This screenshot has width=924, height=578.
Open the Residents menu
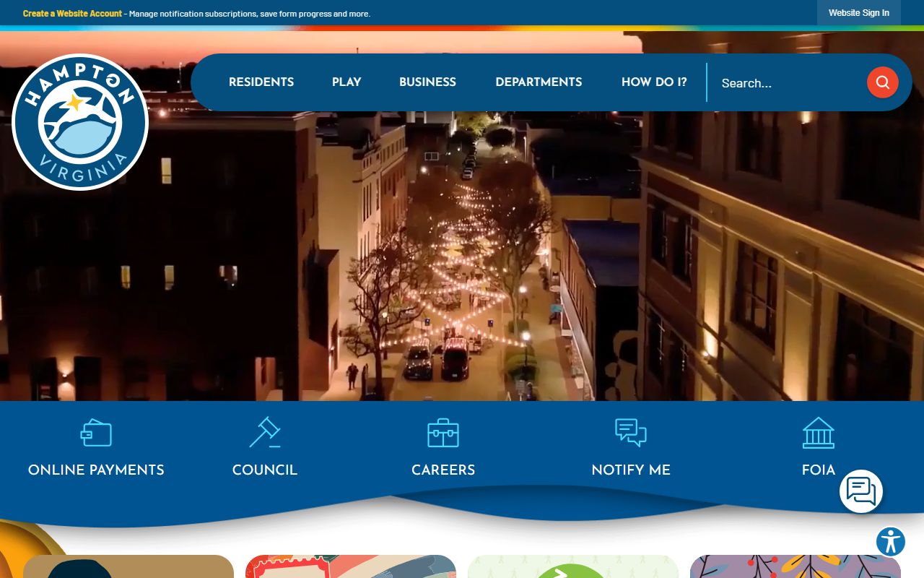pos(261,82)
